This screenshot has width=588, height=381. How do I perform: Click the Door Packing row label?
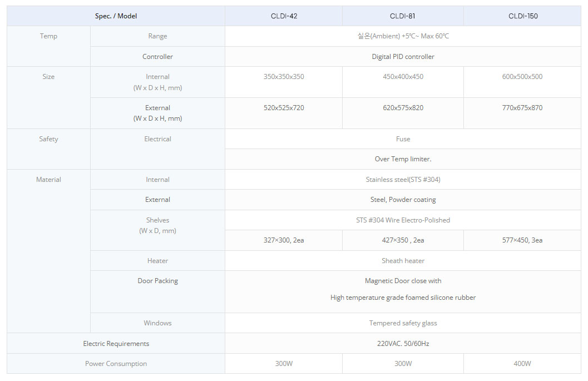point(158,281)
